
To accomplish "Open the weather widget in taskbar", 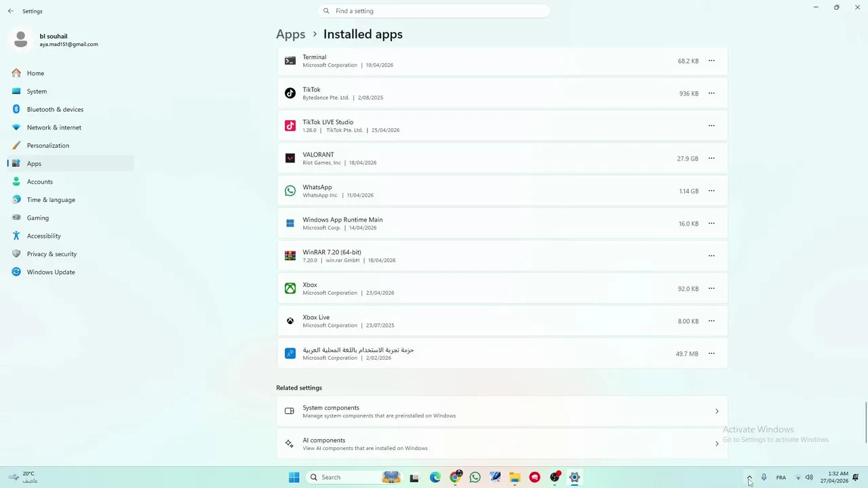I will (23, 477).
